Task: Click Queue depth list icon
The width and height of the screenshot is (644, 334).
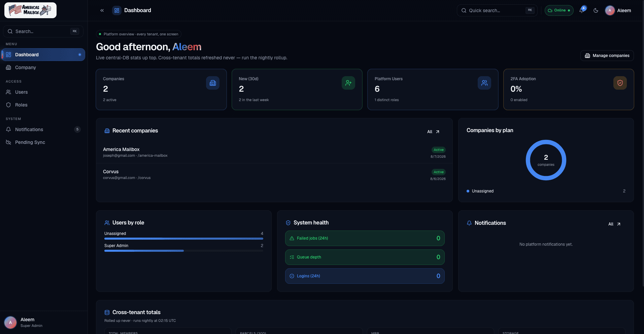Action: pyautogui.click(x=292, y=257)
